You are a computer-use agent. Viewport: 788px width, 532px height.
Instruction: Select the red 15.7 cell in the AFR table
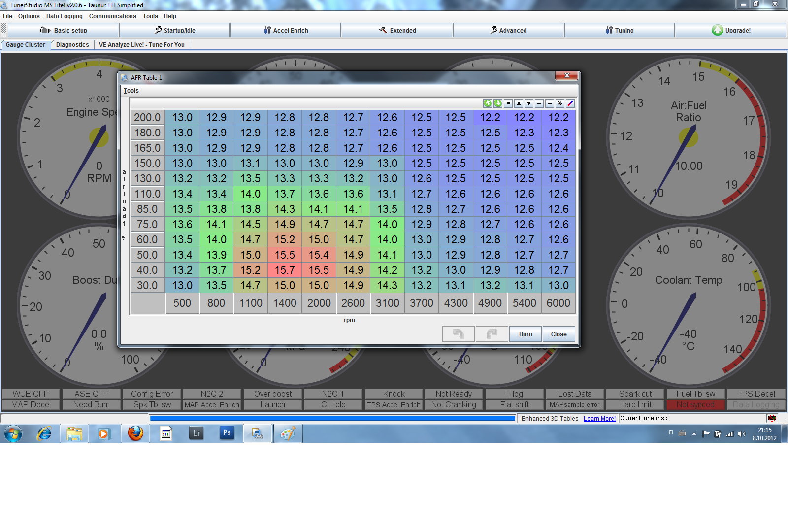(285, 270)
